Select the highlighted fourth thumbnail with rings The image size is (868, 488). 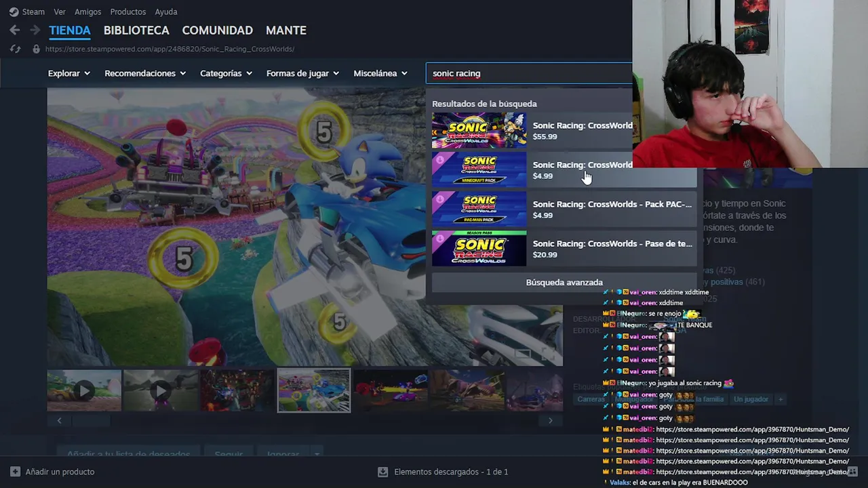pos(314,390)
